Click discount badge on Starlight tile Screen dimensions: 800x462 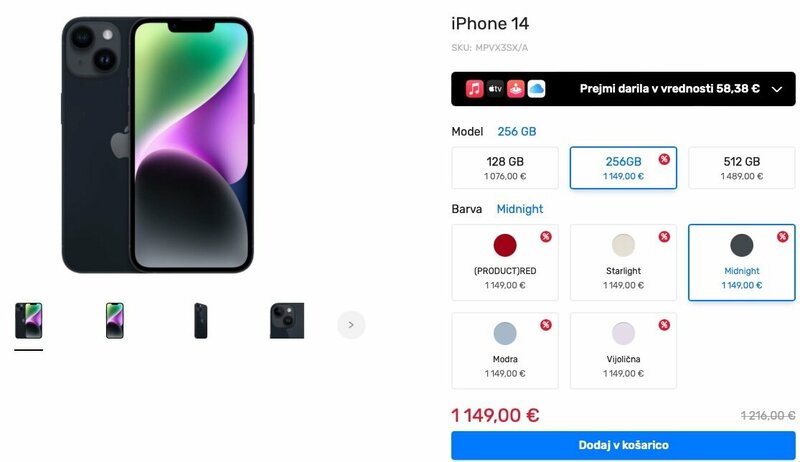coord(664,237)
